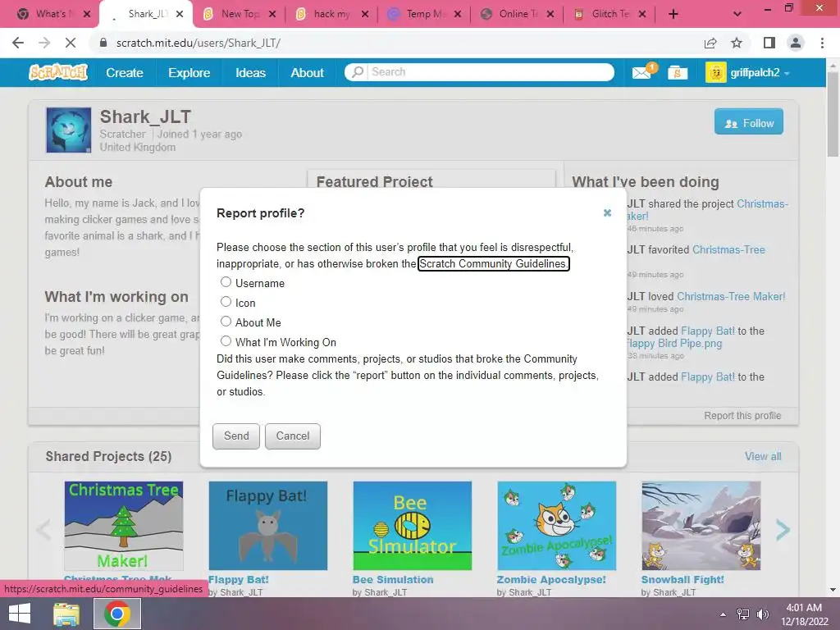This screenshot has height=630, width=840.
Task: View all shared projects
Action: pos(763,456)
